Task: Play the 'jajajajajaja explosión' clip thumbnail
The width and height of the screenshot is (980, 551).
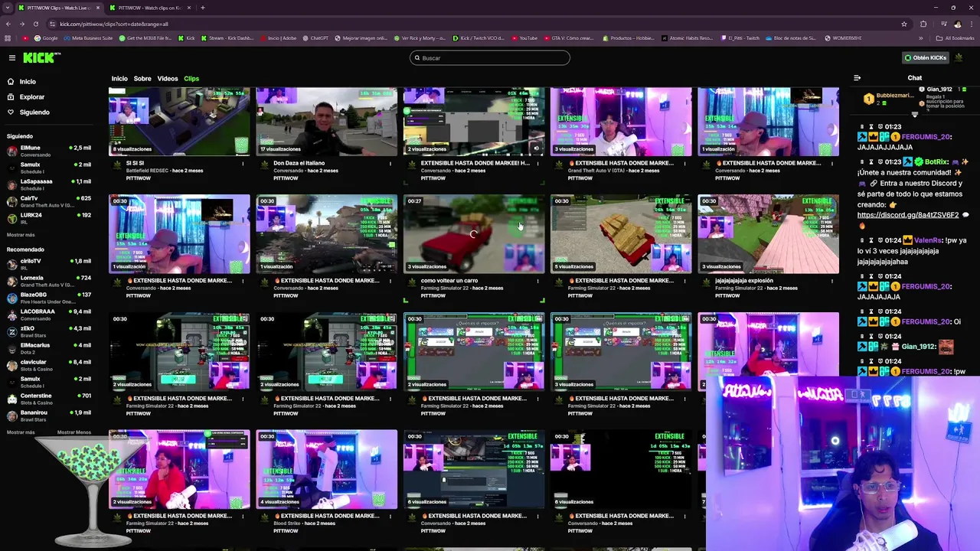Action: (768, 233)
